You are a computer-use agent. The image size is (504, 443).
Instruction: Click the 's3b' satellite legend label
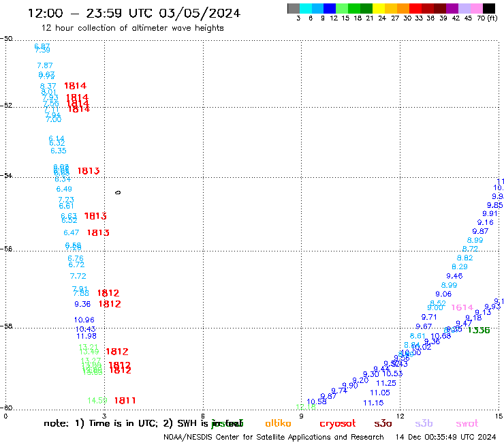(x=424, y=423)
